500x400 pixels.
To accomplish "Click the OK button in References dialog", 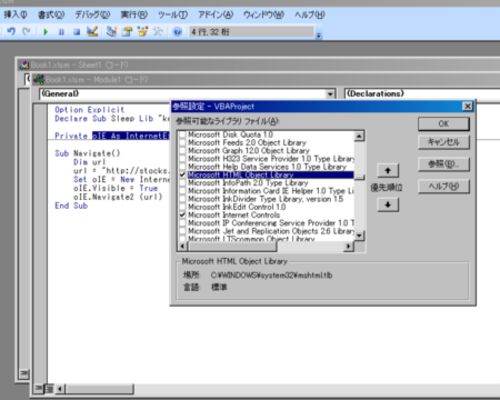I will click(x=444, y=124).
